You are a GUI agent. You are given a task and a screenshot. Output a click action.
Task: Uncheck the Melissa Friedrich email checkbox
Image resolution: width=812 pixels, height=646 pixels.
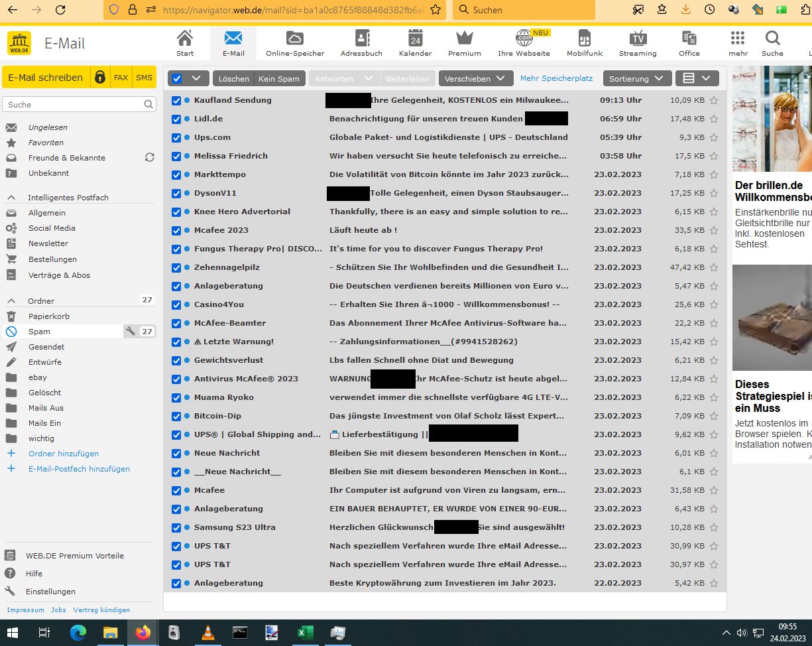click(x=176, y=156)
